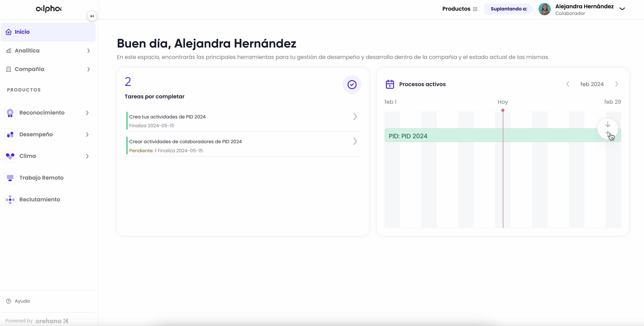644x326 pixels.
Task: Select the Desempeño product icon
Action: pyautogui.click(x=10, y=135)
